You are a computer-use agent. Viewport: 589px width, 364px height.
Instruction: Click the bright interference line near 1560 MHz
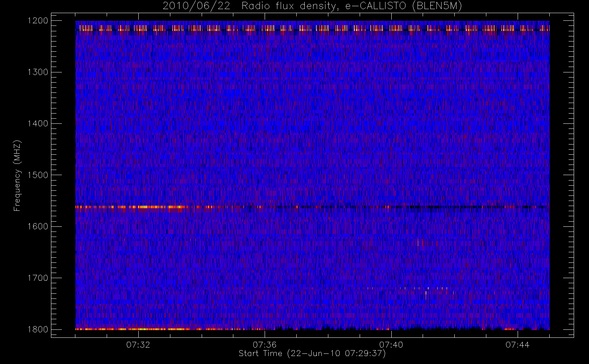(312, 207)
